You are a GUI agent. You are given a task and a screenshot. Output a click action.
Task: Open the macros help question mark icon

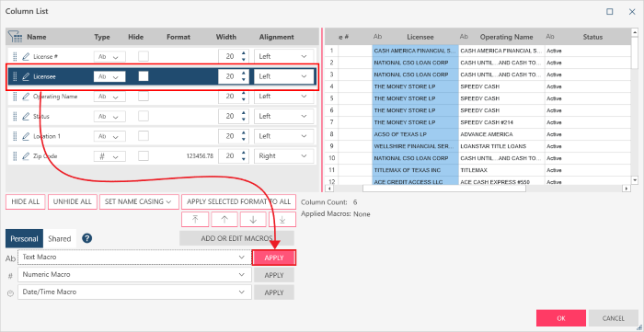pyautogui.click(x=86, y=238)
